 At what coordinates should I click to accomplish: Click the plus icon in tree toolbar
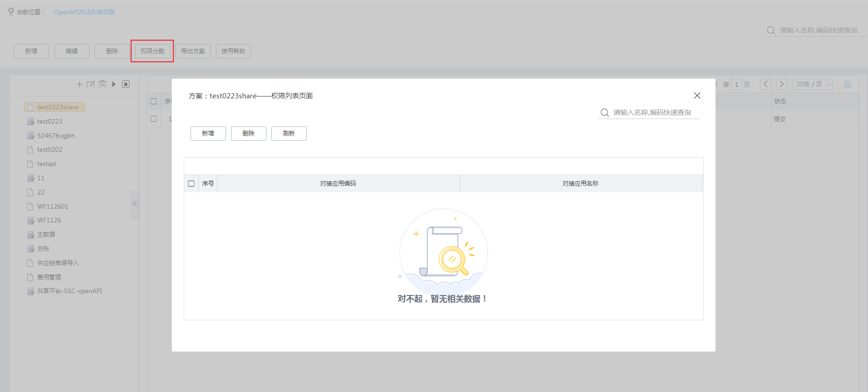79,84
